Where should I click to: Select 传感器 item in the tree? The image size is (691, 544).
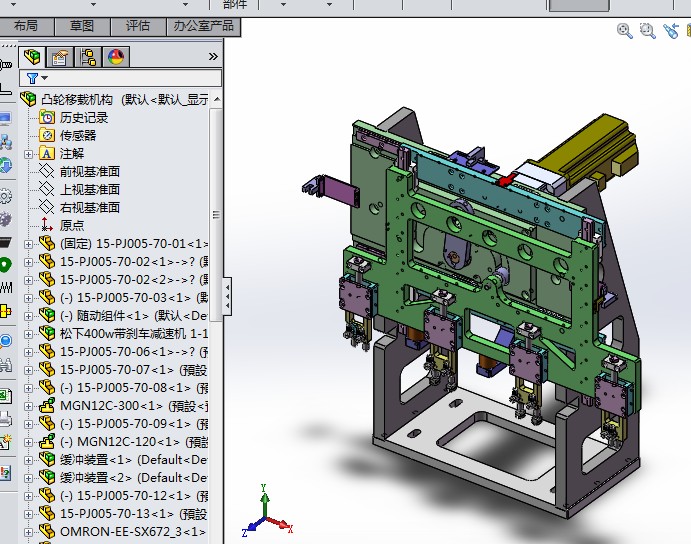click(78, 135)
